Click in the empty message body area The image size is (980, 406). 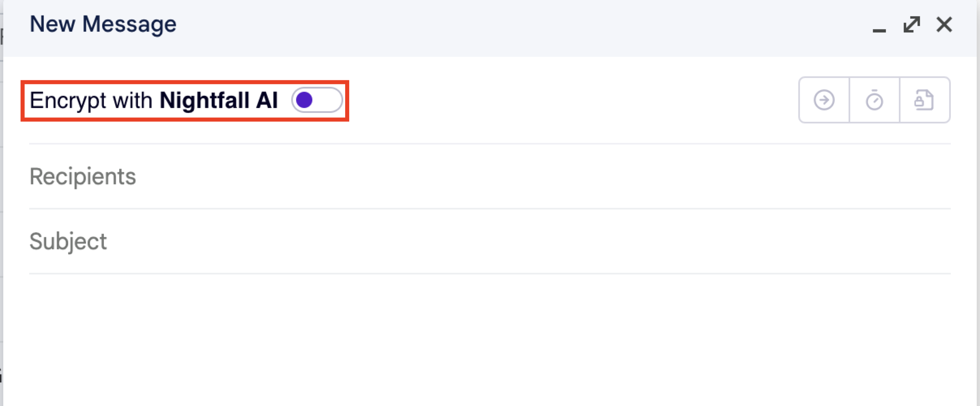pos(487,337)
